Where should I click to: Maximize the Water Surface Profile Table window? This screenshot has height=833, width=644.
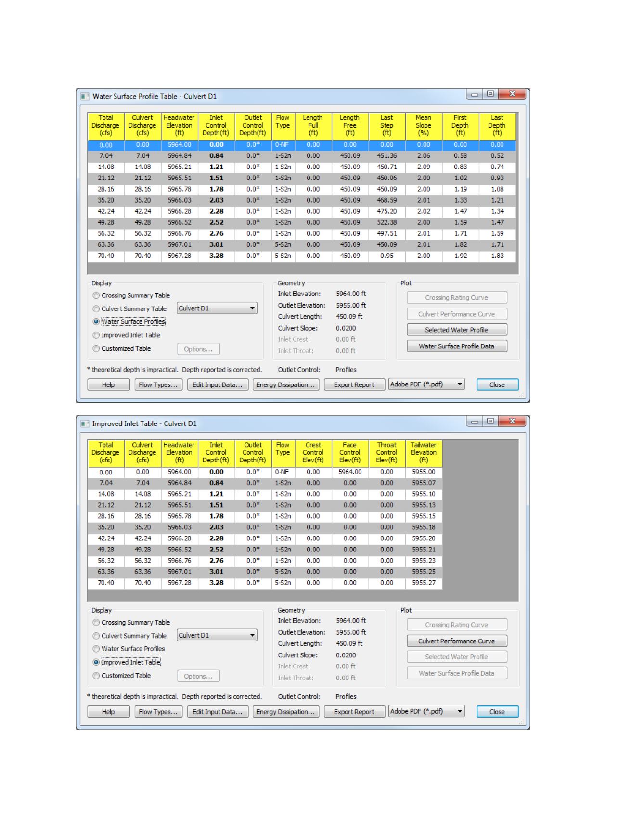click(490, 94)
